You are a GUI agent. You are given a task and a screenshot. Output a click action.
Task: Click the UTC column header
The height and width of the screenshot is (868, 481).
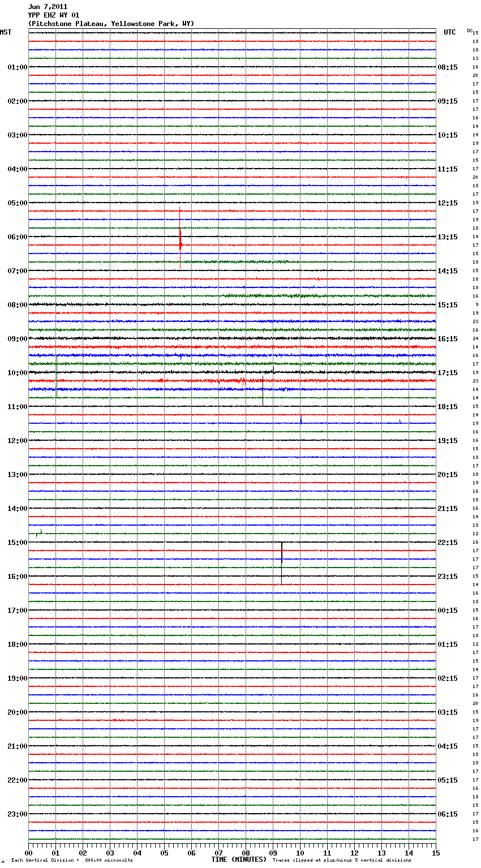(449, 32)
